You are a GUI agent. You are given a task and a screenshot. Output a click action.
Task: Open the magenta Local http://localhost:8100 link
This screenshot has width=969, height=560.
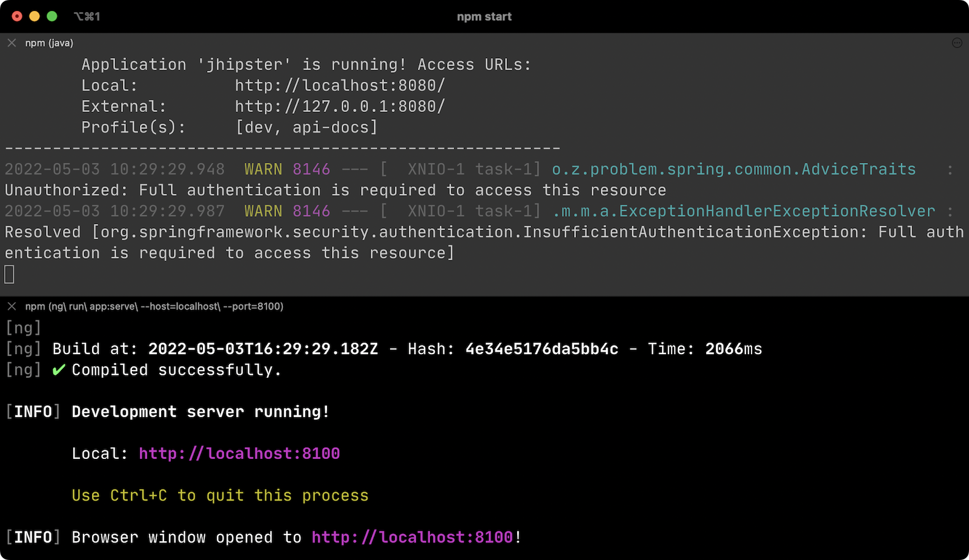pyautogui.click(x=239, y=453)
